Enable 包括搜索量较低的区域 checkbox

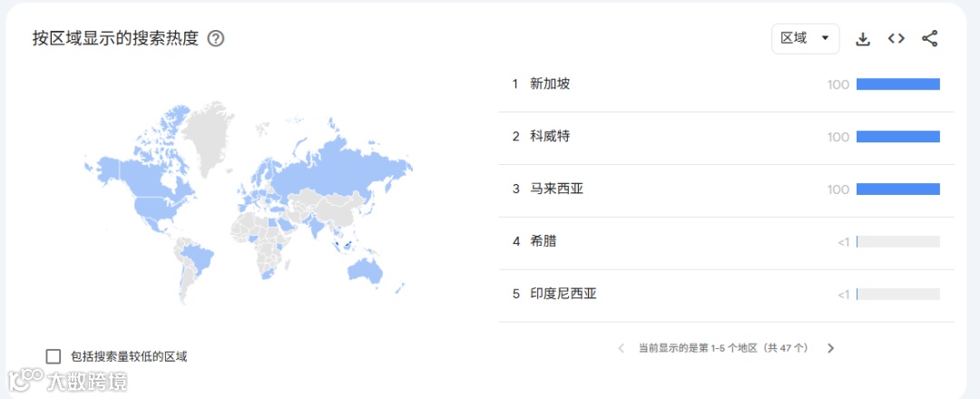(x=54, y=356)
